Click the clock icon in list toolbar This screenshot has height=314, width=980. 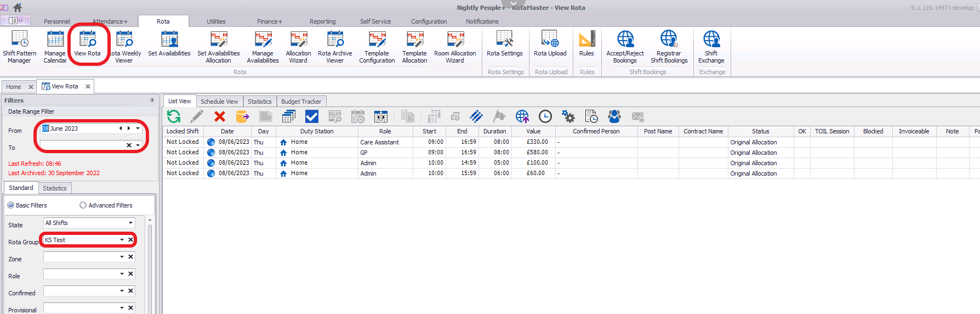pos(545,116)
